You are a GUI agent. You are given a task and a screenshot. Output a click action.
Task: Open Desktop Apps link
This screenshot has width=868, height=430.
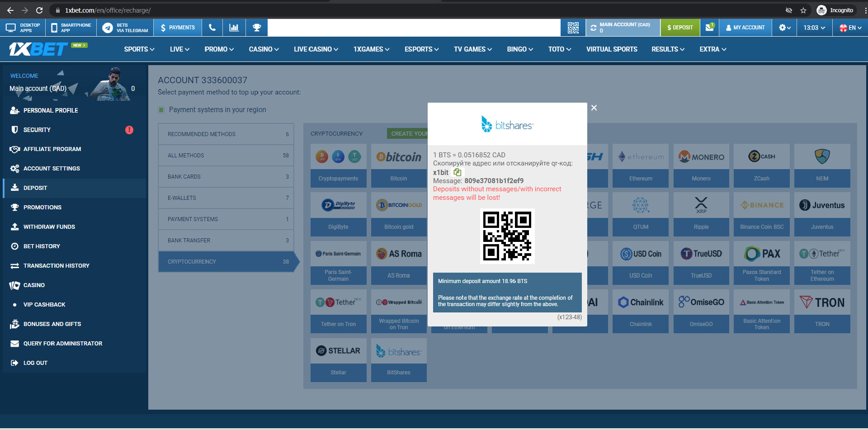click(x=23, y=28)
